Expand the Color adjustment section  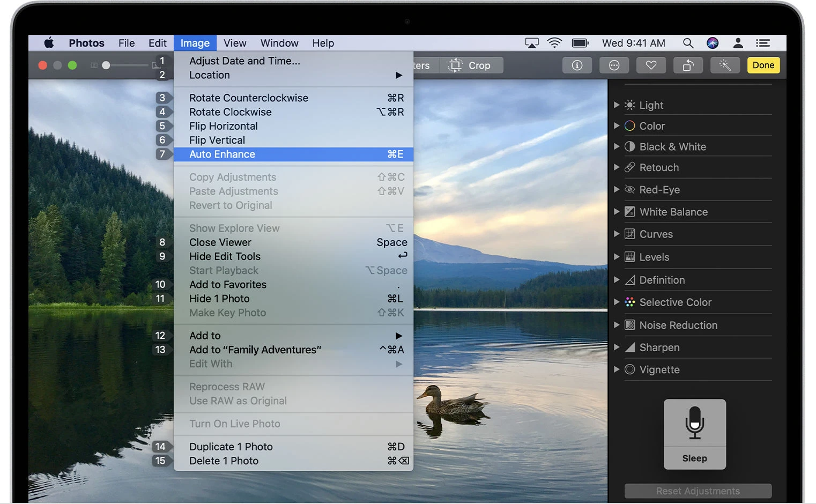[x=617, y=125]
